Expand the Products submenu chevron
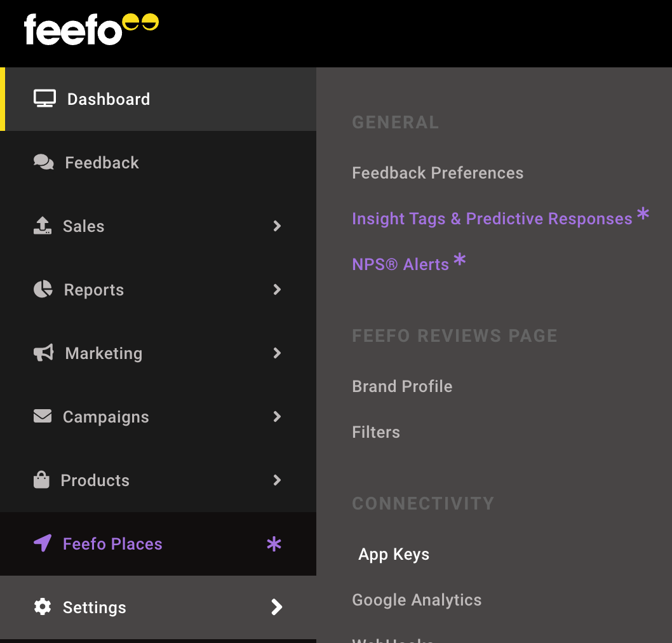 [x=277, y=480]
